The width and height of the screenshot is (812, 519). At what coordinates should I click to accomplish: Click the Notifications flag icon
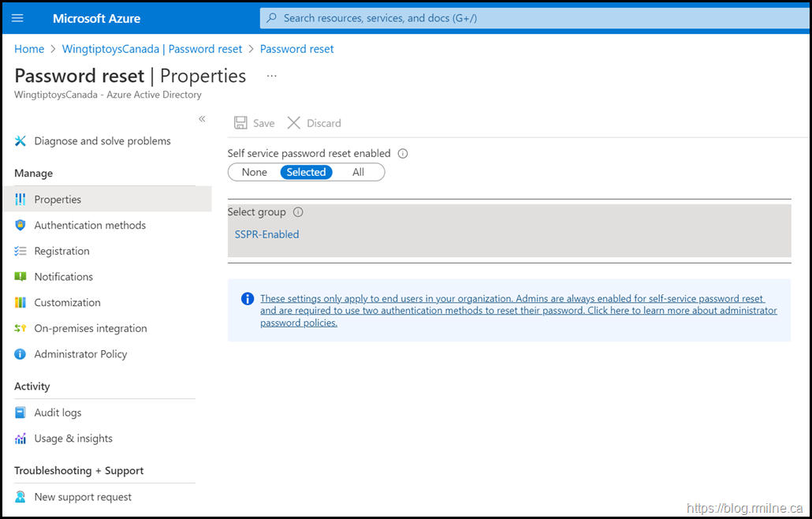click(x=20, y=277)
